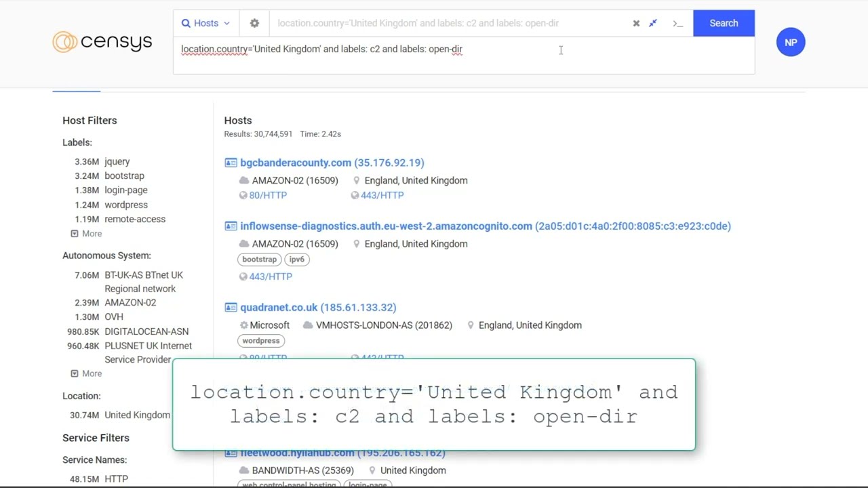Open host fleetwood.hyliahub.com
The image size is (868, 488).
(x=342, y=453)
